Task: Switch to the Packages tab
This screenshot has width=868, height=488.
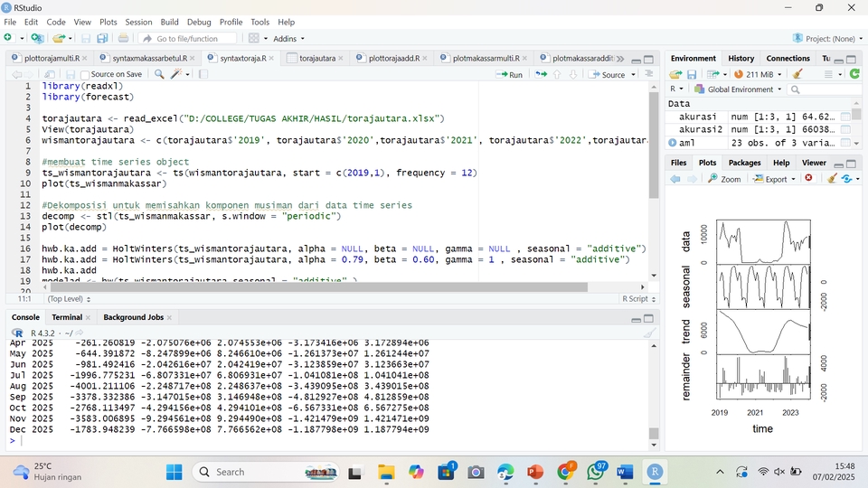Action: tap(744, 163)
